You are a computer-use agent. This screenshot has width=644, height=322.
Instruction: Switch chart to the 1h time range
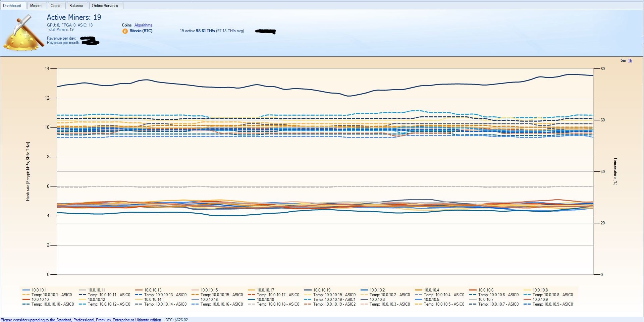coord(630,60)
